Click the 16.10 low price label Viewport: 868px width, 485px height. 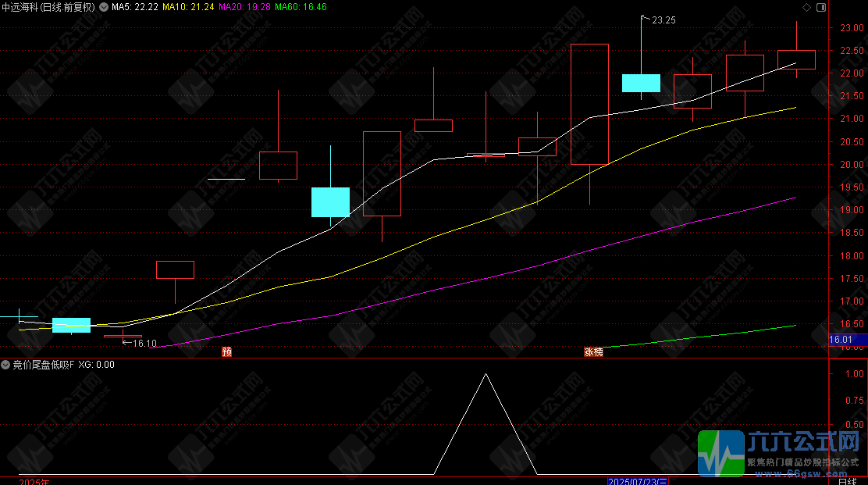click(x=144, y=344)
